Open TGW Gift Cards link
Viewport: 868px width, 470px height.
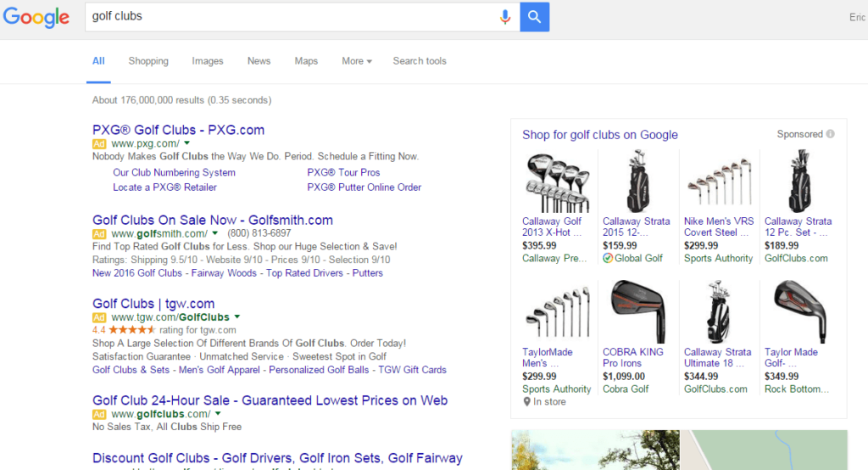(413, 370)
